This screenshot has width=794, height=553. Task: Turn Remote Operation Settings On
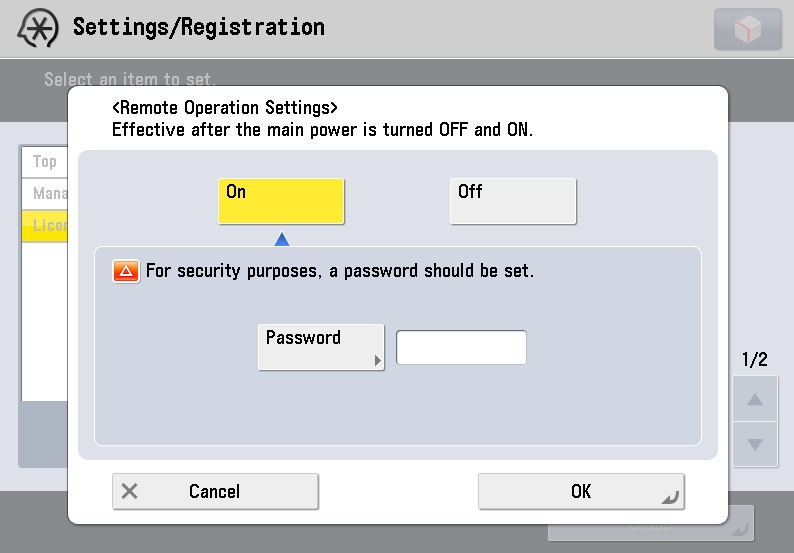[x=281, y=201]
